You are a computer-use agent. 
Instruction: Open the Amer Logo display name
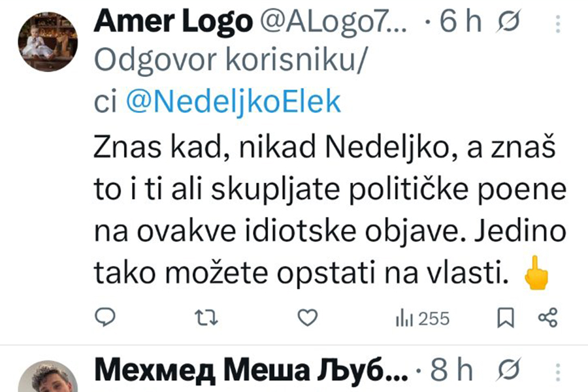172,23
